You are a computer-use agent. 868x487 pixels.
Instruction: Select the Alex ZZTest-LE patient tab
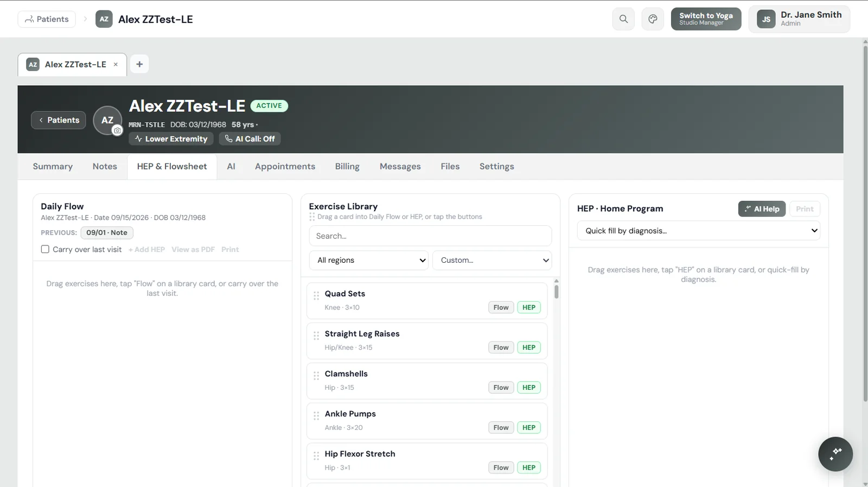point(72,64)
